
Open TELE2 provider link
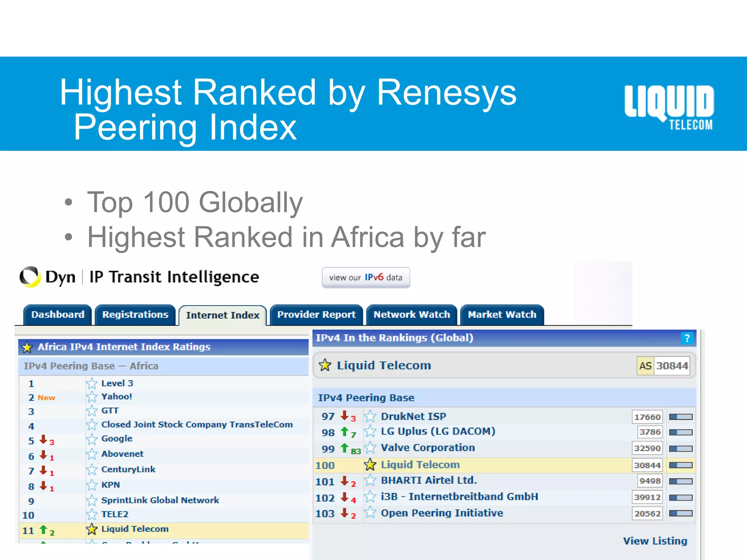[115, 514]
